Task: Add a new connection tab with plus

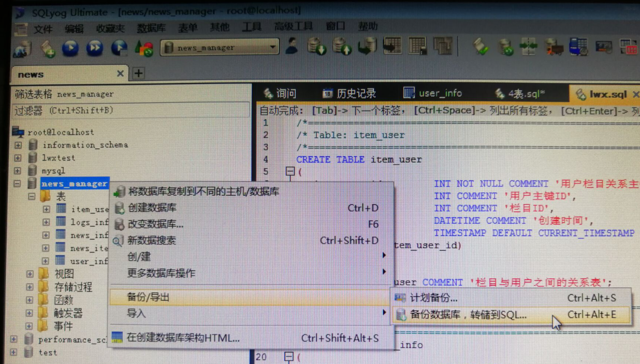Action: coord(138,74)
